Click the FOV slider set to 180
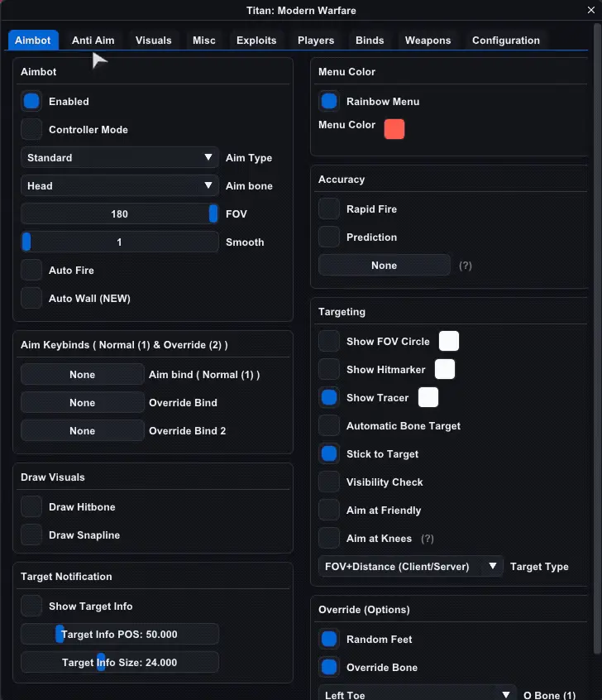602x700 pixels. coord(120,213)
